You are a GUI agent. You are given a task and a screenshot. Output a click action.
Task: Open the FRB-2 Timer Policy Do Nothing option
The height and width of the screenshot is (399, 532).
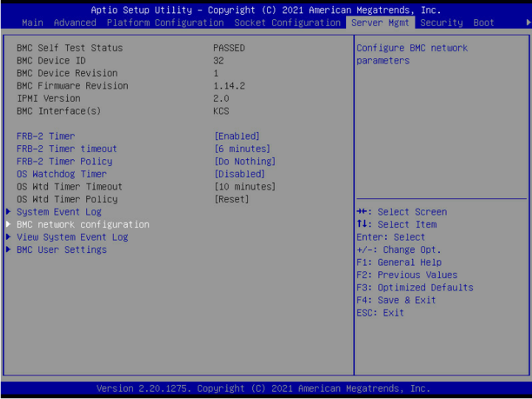click(x=244, y=162)
